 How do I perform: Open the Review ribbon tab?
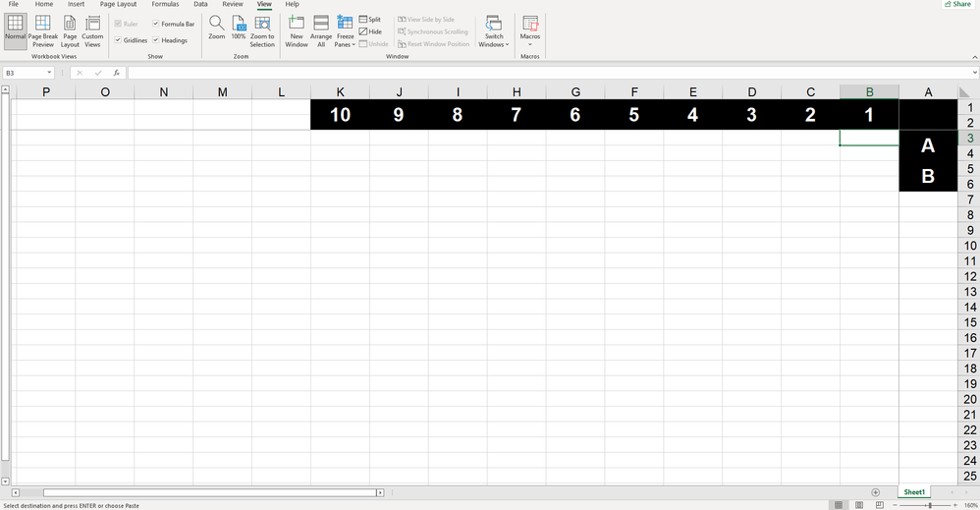(233, 4)
